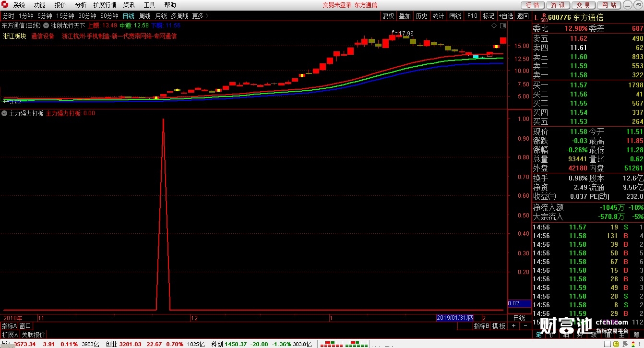Click the 历史 toolbar button
Screen dimensions: 644x348
click(x=422, y=16)
